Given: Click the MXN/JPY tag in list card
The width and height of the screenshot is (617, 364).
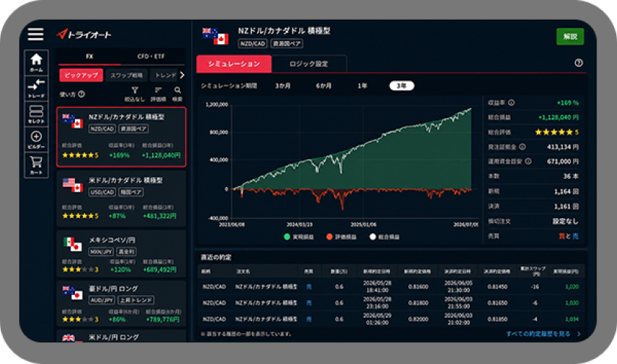Looking at the screenshot, I should (101, 252).
